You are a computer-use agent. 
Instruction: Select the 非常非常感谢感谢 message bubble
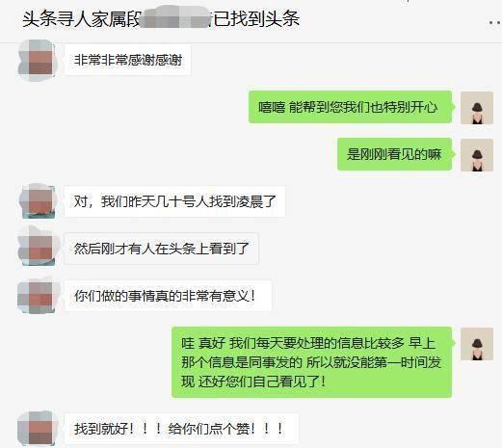click(x=127, y=60)
